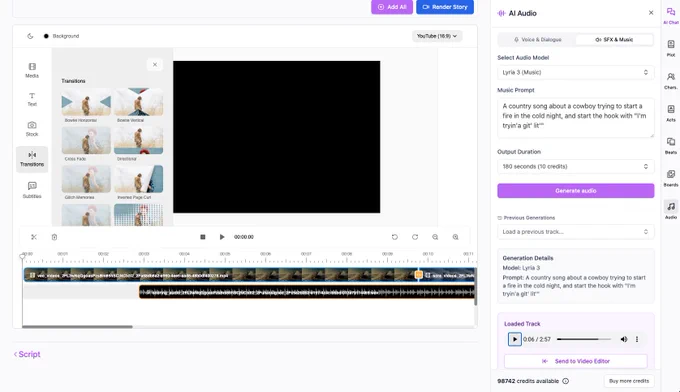Play the loaded track
680x392 pixels.
[x=515, y=339]
